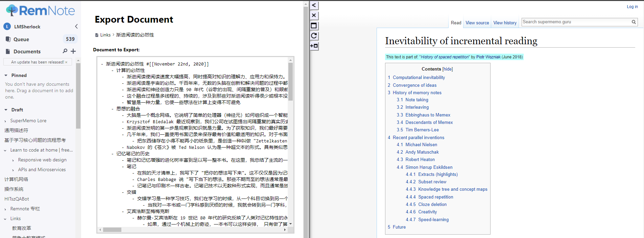Screen dimensions: 644x238
Task: Open 通用描述符 document
Action: 16,130
